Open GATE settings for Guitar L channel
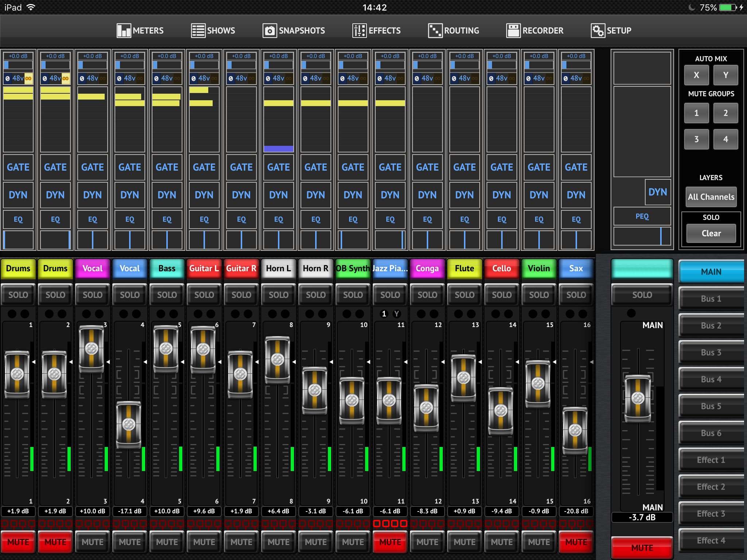 [x=204, y=167]
